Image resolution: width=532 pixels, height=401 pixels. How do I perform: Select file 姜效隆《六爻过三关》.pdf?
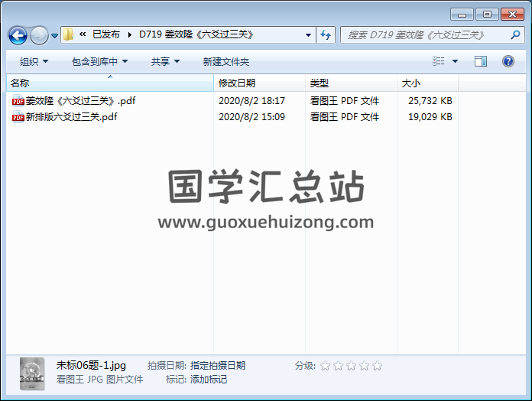[x=80, y=101]
